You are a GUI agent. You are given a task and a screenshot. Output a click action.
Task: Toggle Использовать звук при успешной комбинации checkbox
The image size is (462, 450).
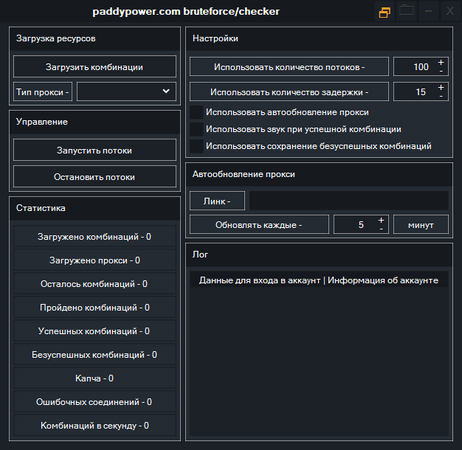pos(196,129)
